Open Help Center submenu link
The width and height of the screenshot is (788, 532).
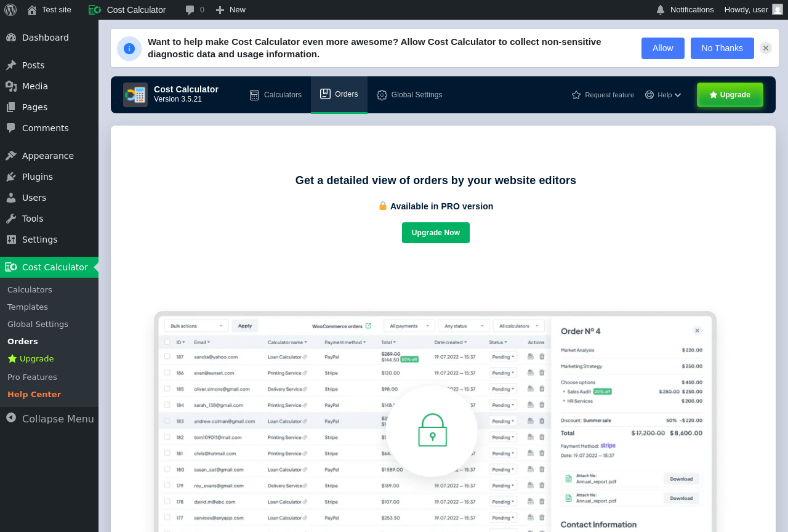point(34,394)
